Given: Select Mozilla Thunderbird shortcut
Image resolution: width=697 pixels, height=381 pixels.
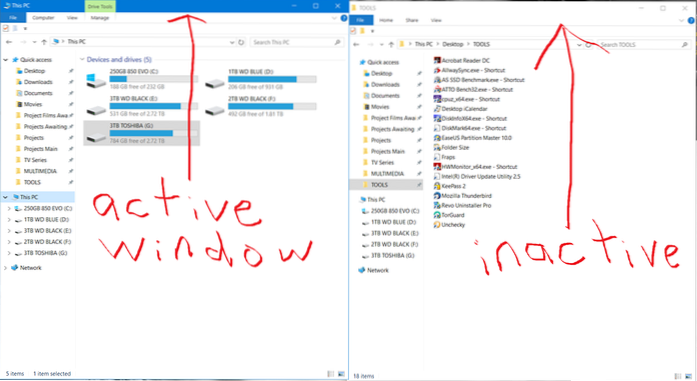Looking at the screenshot, I should click(x=462, y=196).
